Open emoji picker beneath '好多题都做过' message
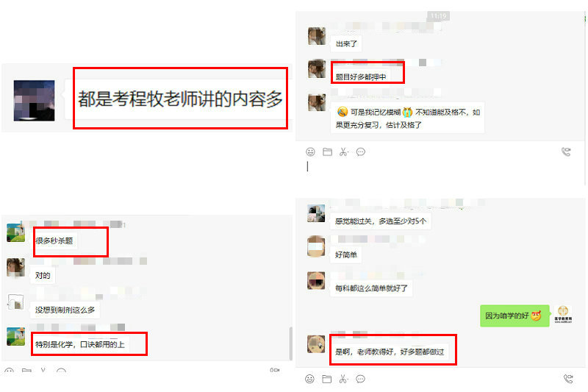The width and height of the screenshot is (588, 392). (309, 379)
